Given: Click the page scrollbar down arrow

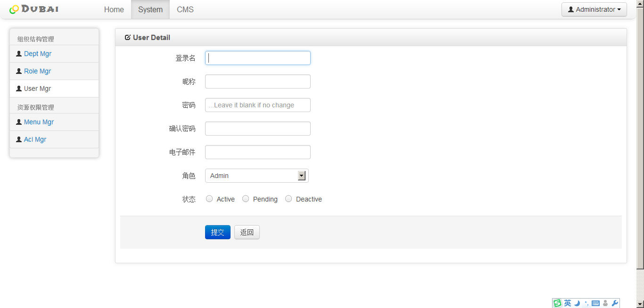Looking at the screenshot, I should point(640,304).
